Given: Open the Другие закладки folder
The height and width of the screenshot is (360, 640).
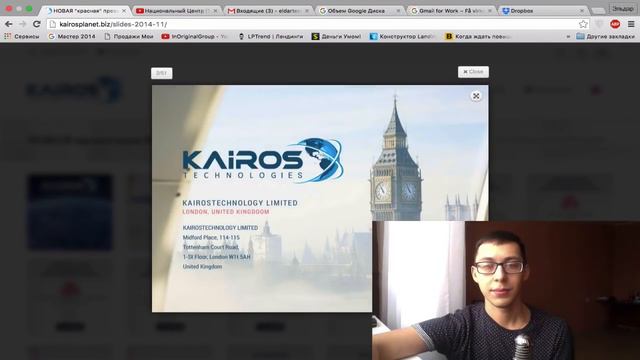Looking at the screenshot, I should click(605, 37).
